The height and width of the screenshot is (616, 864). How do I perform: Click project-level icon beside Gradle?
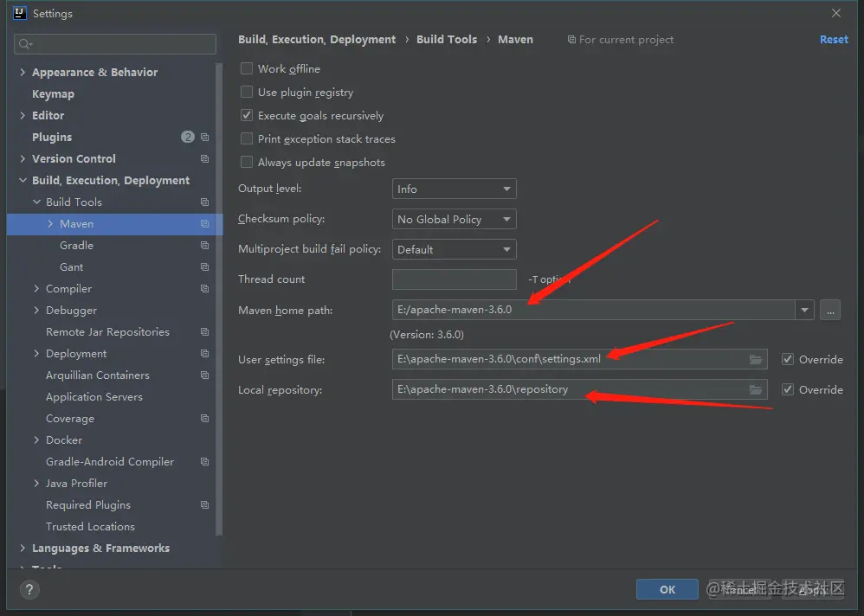click(205, 245)
